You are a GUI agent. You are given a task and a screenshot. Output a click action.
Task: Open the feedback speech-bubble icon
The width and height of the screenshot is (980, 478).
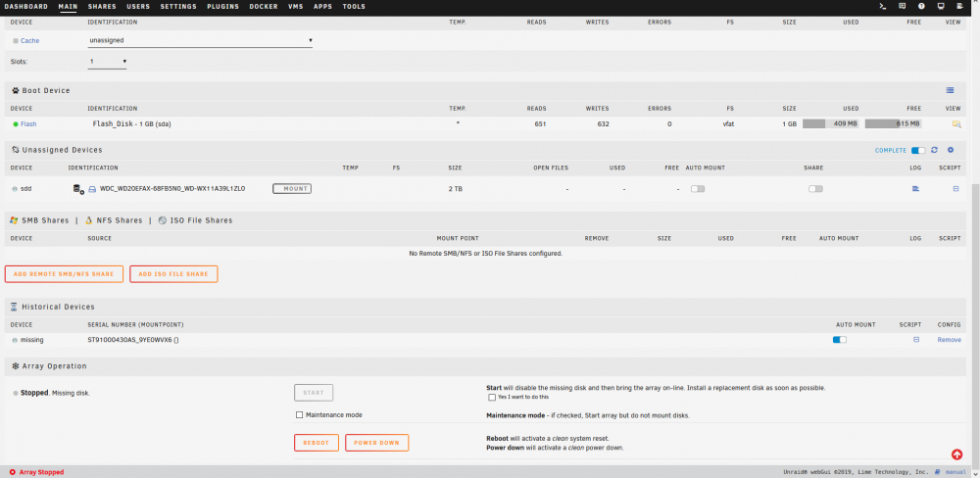point(902,6)
